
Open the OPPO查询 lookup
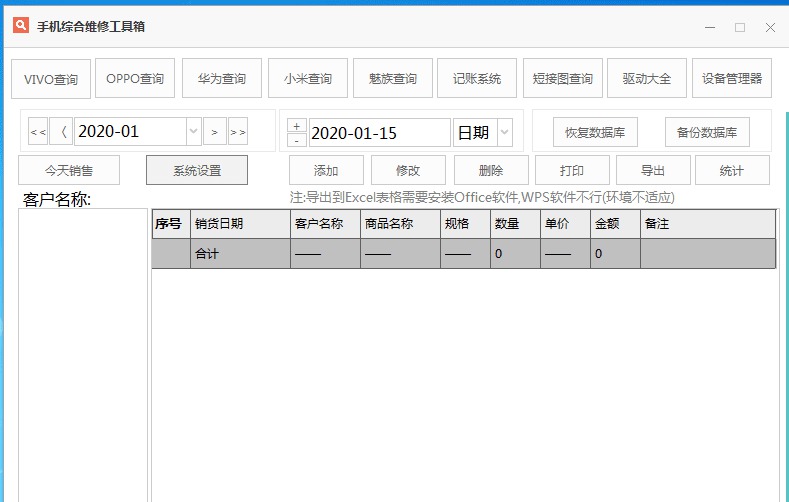(135, 78)
